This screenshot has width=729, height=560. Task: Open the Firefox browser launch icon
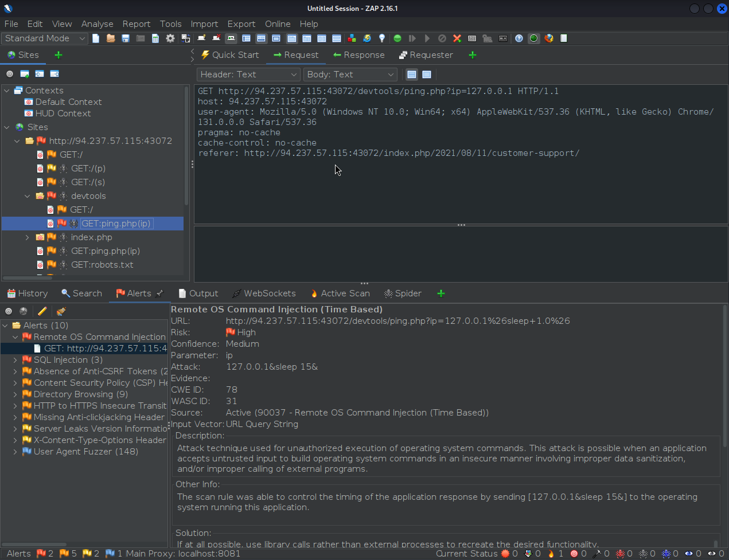549,38
